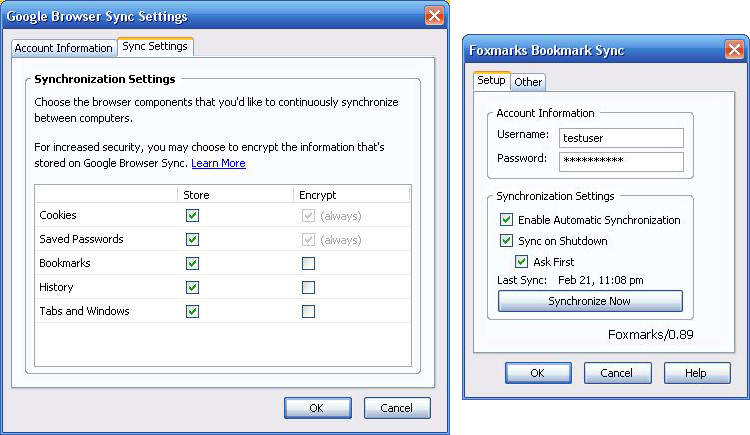Click the Username field containing testuser
Screen dimensions: 750x435
(621, 138)
